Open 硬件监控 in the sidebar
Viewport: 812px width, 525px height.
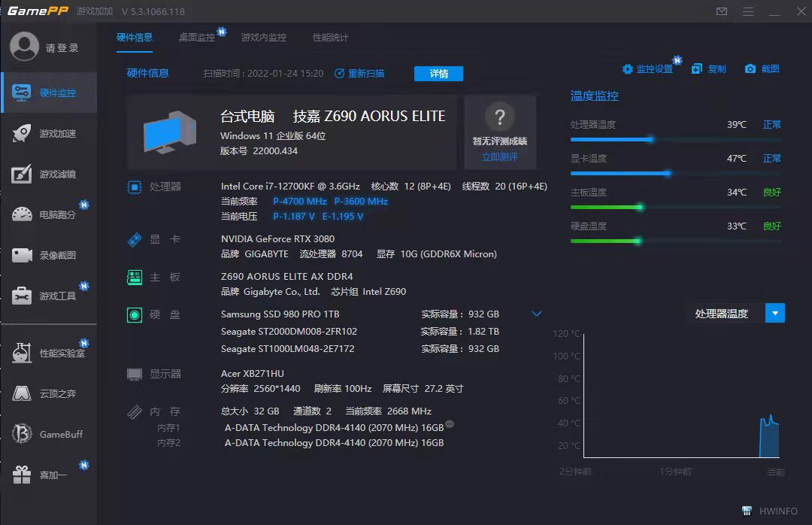[x=49, y=93]
